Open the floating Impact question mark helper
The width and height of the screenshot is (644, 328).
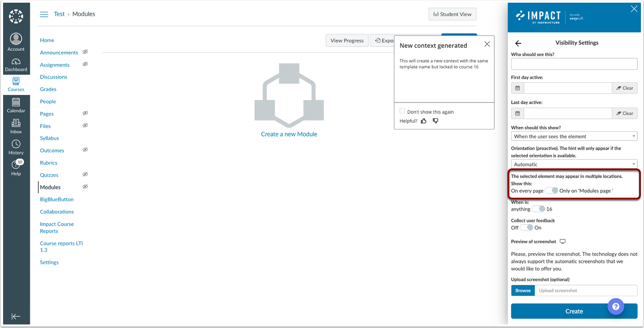click(616, 306)
